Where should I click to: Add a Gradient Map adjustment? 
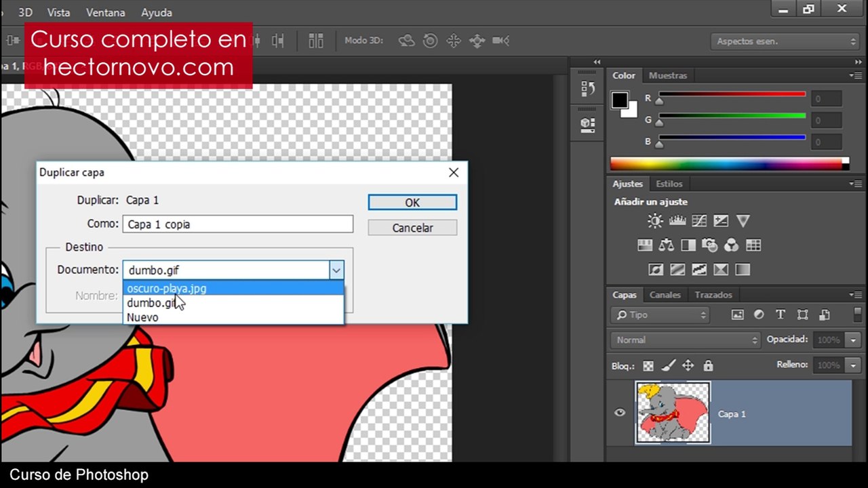pyautogui.click(x=743, y=270)
